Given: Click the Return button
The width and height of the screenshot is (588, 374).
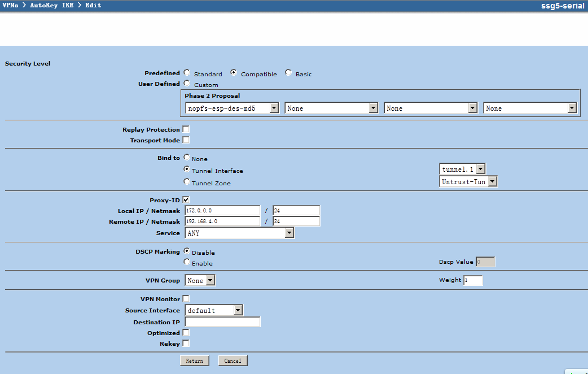Looking at the screenshot, I should (194, 360).
